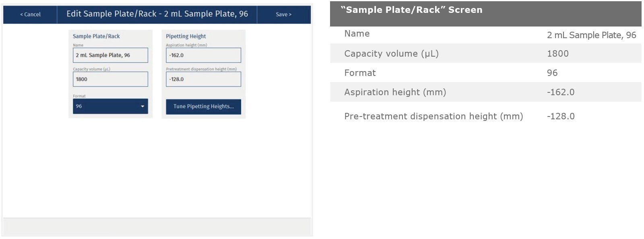Click the Name label in the table

357,34
